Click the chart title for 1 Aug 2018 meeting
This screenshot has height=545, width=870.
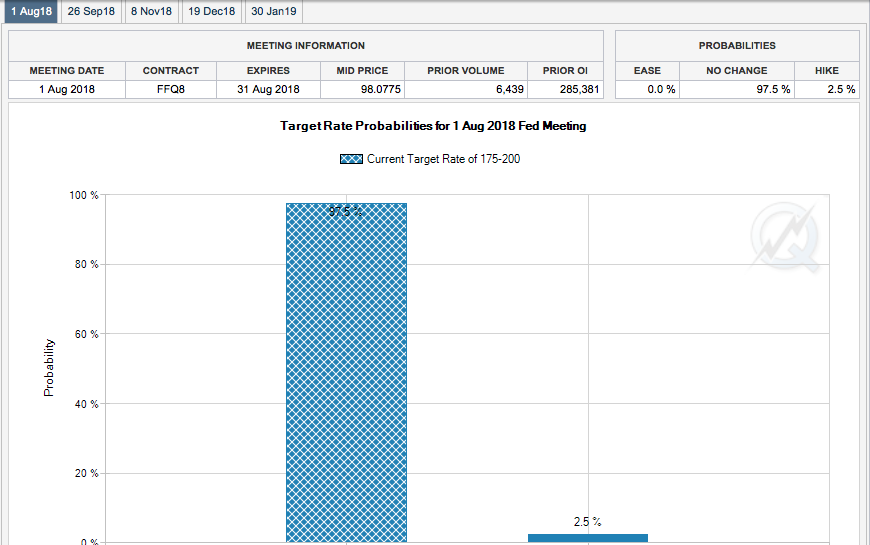[433, 127]
